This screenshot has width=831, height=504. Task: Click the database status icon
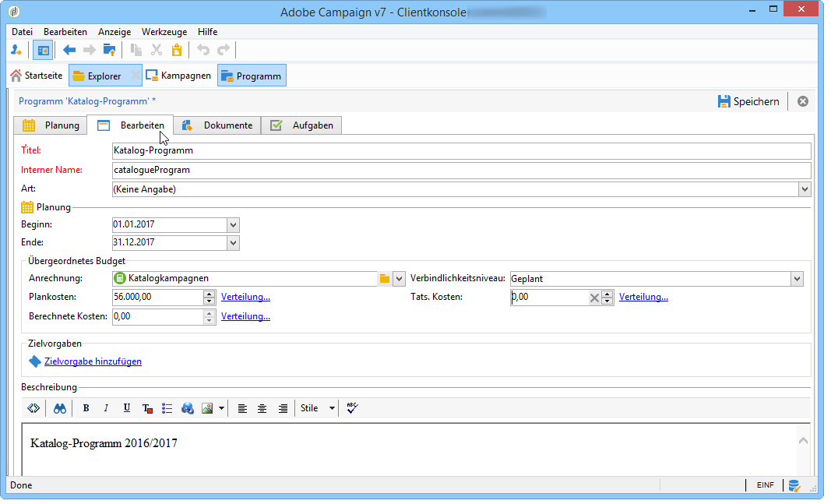point(794,486)
